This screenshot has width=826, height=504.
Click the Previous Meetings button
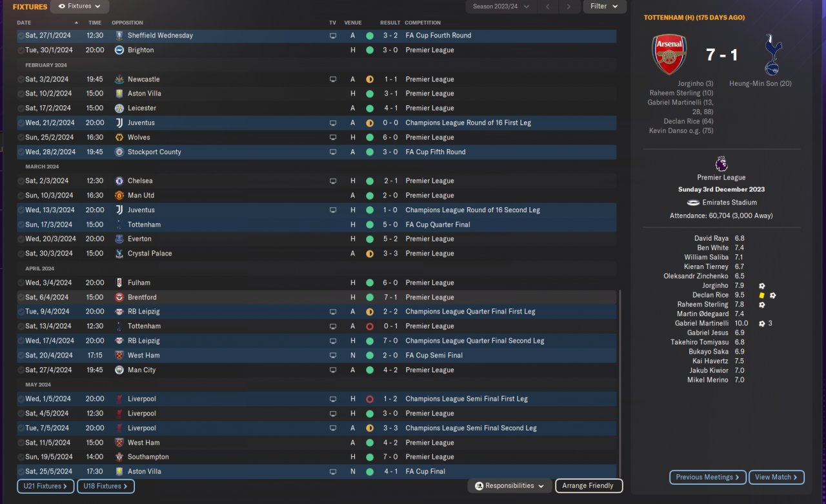pyautogui.click(x=708, y=478)
